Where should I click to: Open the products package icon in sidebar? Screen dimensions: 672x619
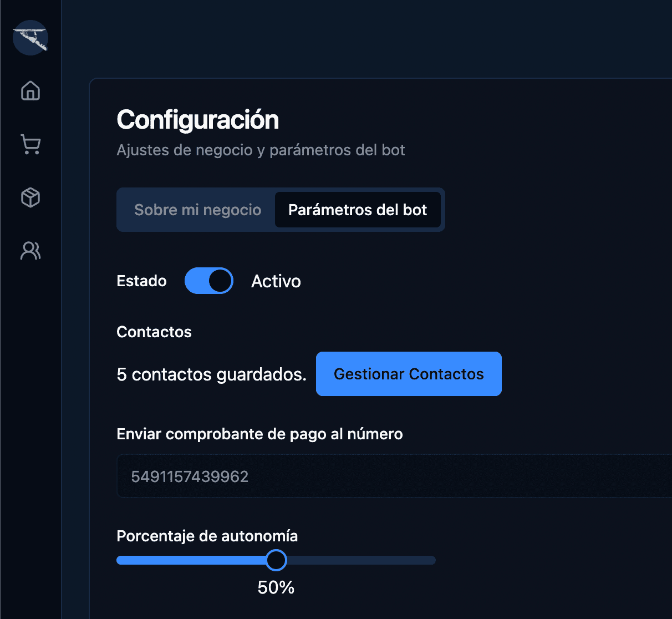(x=30, y=197)
